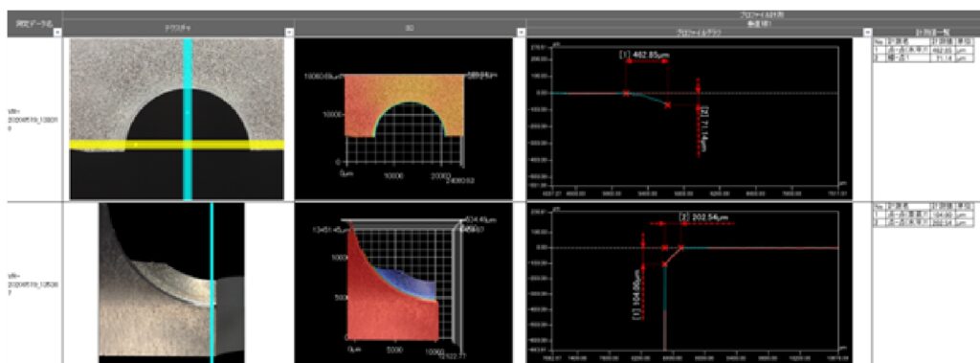Image resolution: width=980 pixels, height=363 pixels.
Task: Open the テクスチャ column filter dropdown
Action: click(289, 32)
